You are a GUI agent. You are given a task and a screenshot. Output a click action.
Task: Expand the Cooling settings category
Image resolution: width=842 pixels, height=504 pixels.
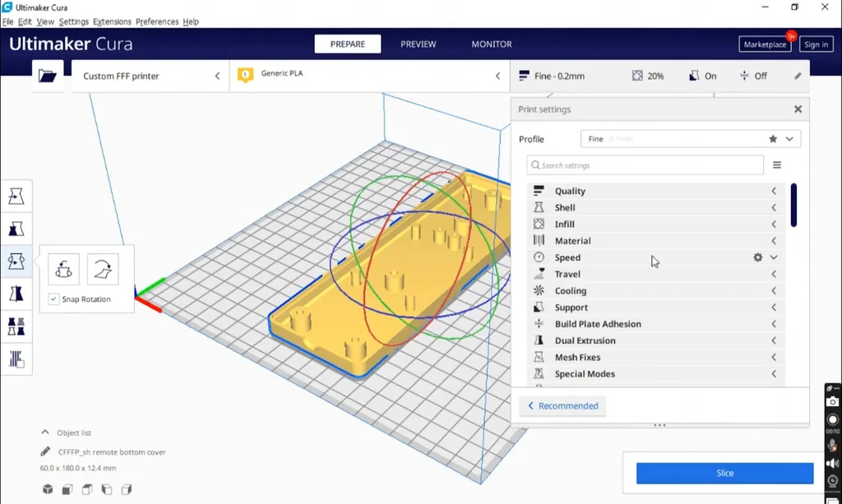click(655, 290)
